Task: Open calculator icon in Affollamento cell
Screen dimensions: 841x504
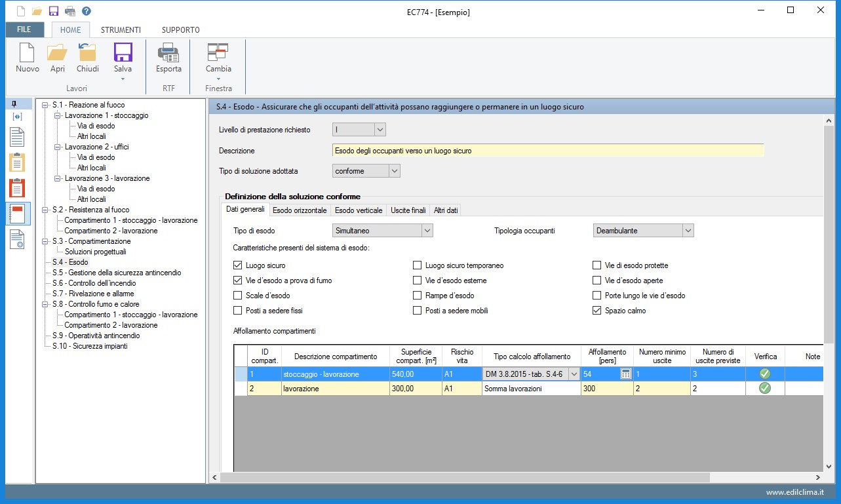Action: [625, 374]
